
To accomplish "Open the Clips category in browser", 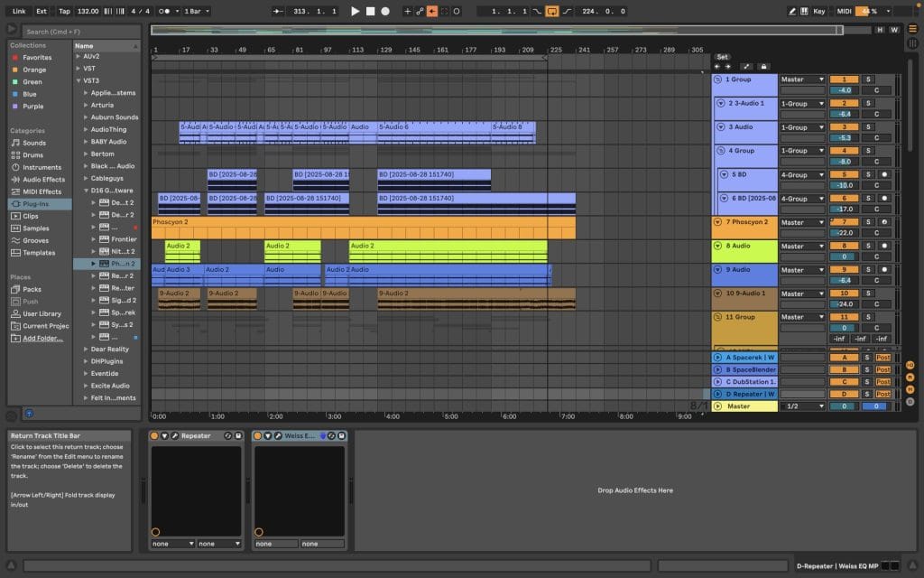I will click(31, 216).
